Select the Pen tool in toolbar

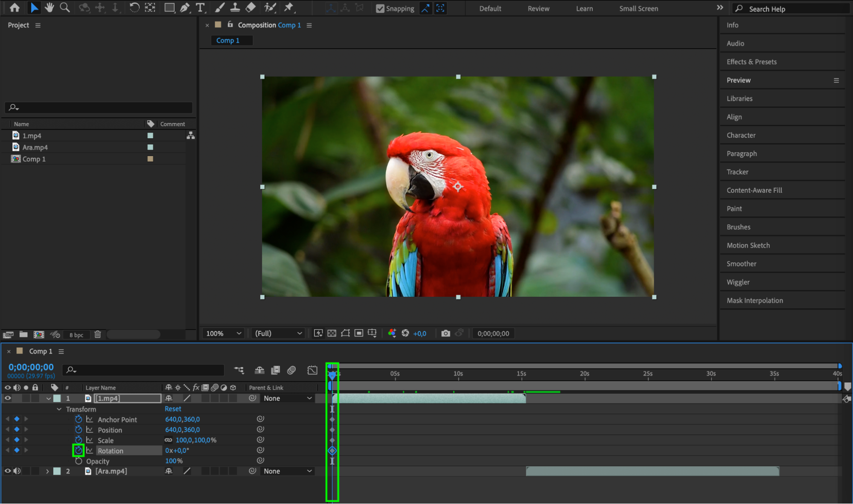pyautogui.click(x=185, y=8)
